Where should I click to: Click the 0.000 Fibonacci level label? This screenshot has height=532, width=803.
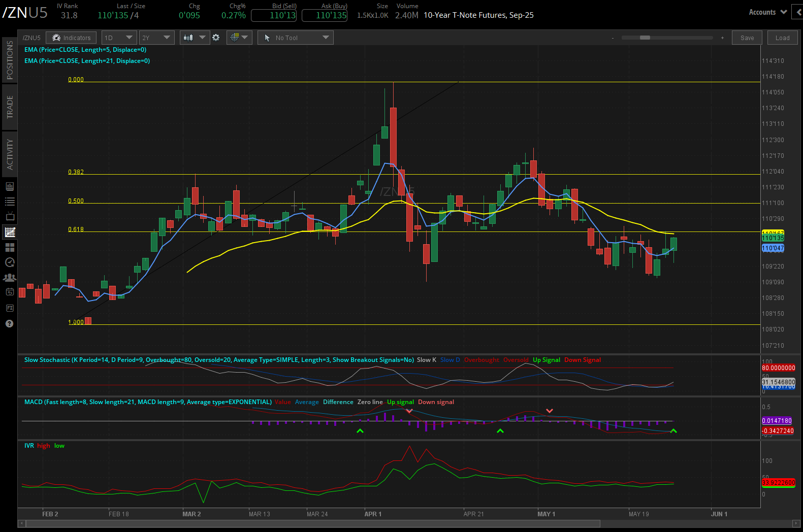76,79
